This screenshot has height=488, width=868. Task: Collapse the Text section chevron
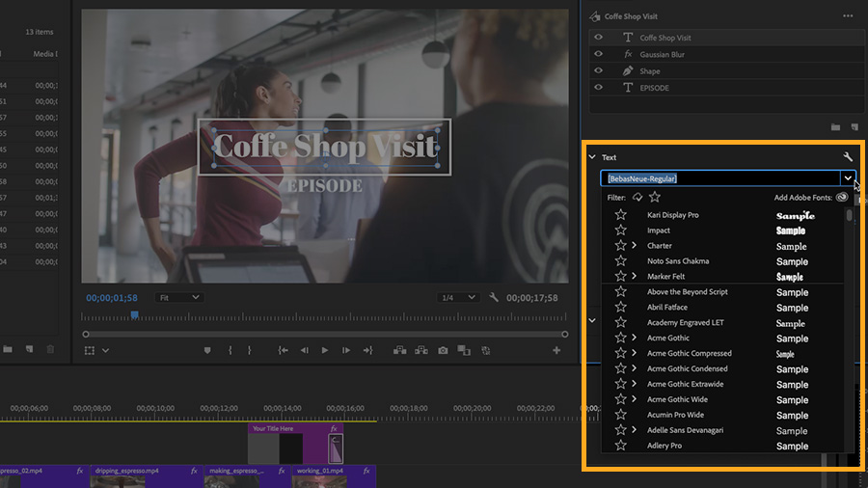coord(592,157)
